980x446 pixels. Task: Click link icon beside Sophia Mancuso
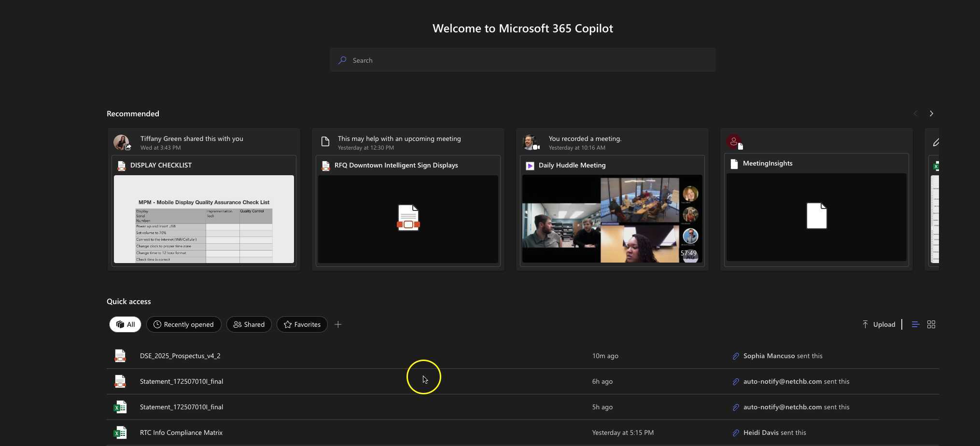[736, 356]
